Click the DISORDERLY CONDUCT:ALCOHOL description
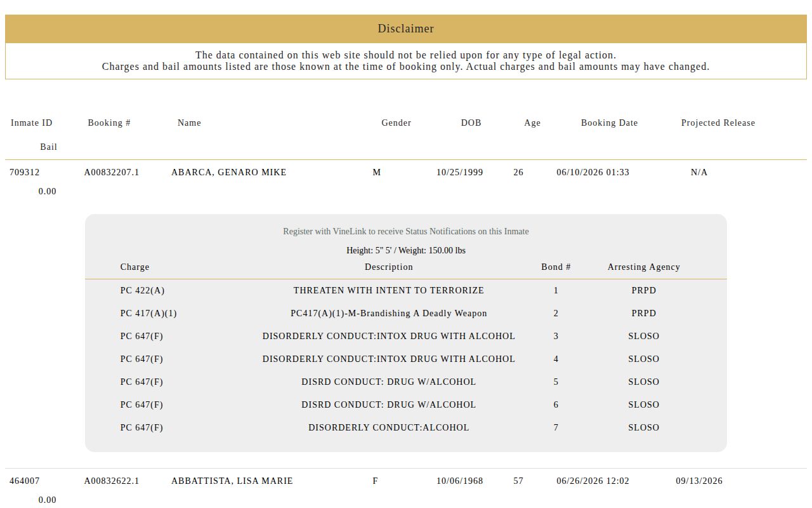The height and width of the screenshot is (508, 812). (389, 427)
